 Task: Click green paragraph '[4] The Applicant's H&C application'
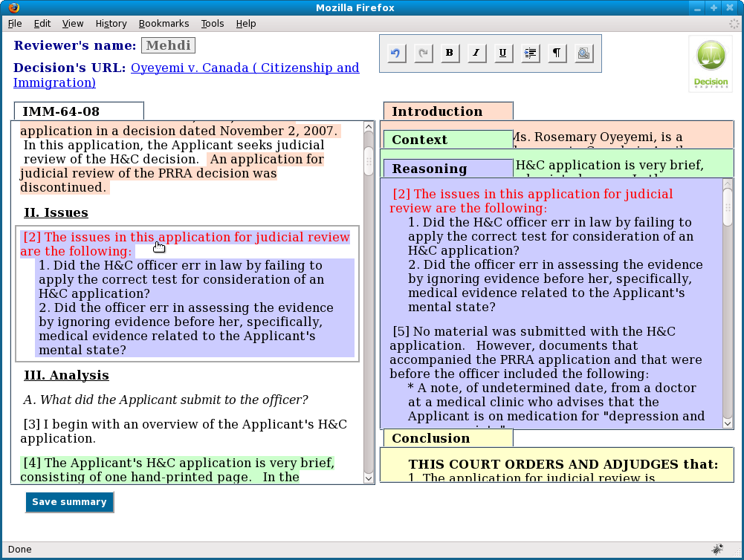coord(178,470)
